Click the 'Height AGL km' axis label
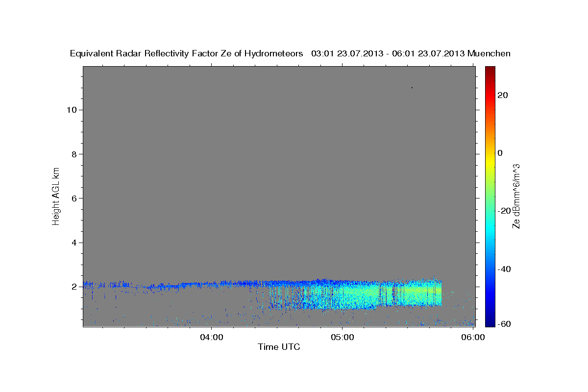588x392 pixels. pos(56,196)
